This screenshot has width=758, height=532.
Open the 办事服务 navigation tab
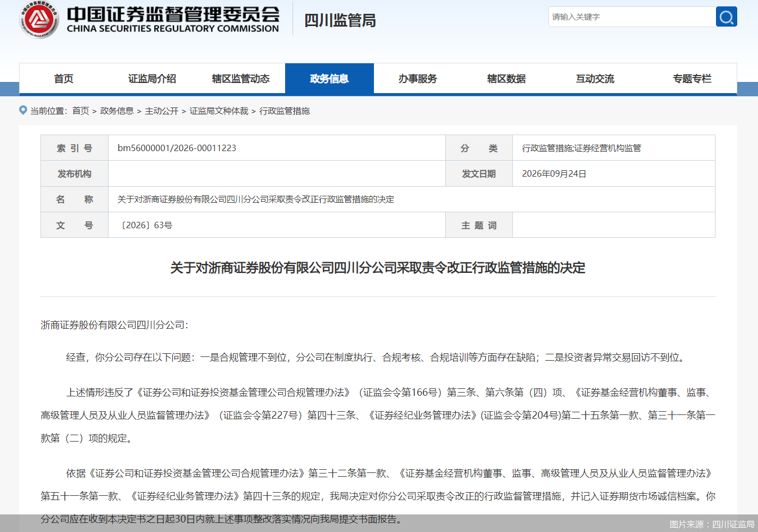click(418, 79)
